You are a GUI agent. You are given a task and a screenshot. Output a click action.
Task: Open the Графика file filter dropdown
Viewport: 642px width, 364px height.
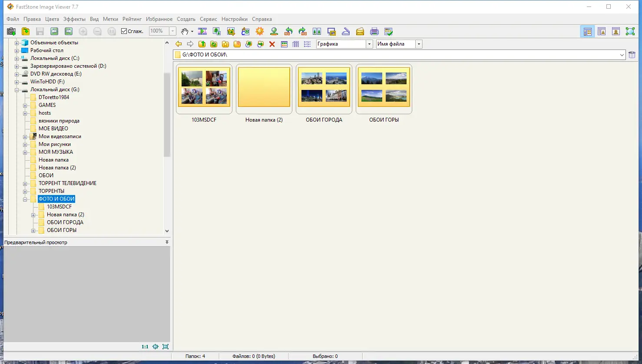(x=369, y=43)
